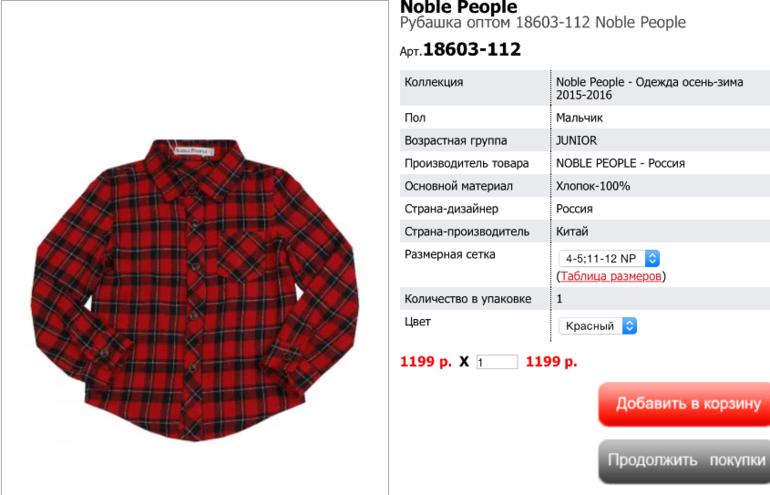Click the JUNIOR age group value

[577, 140]
